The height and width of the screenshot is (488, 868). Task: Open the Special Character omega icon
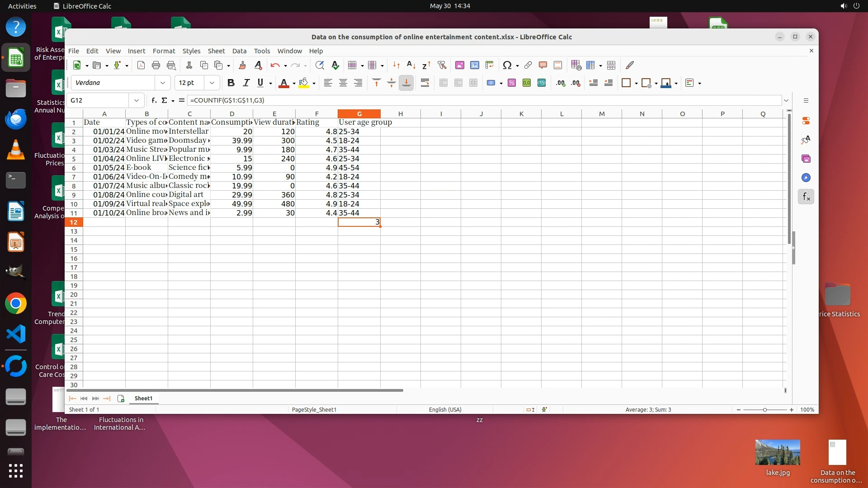pyautogui.click(x=507, y=65)
